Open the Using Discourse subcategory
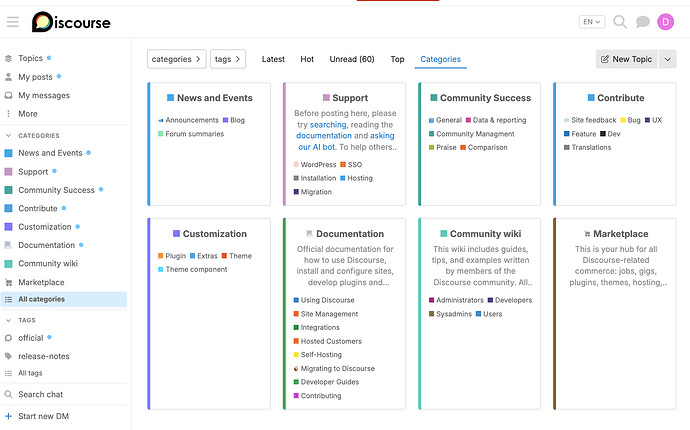 [327, 300]
